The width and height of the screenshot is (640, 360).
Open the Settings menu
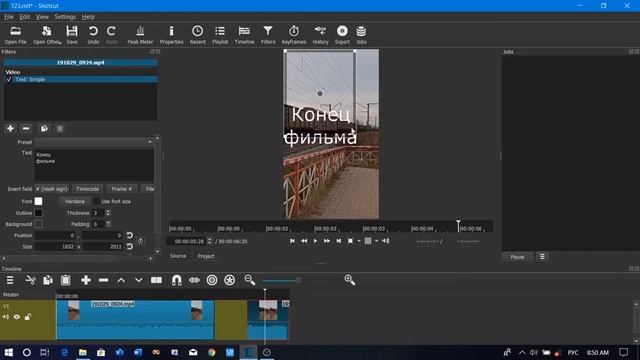65,17
